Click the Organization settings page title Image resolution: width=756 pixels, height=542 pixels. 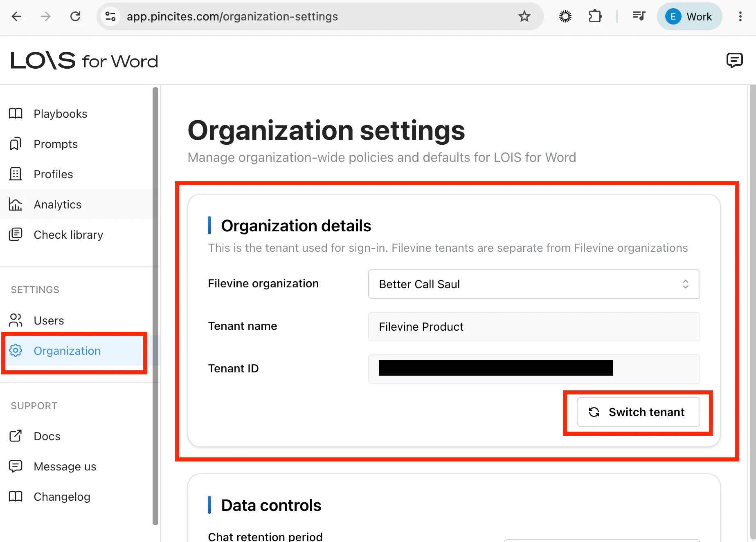[x=326, y=130]
